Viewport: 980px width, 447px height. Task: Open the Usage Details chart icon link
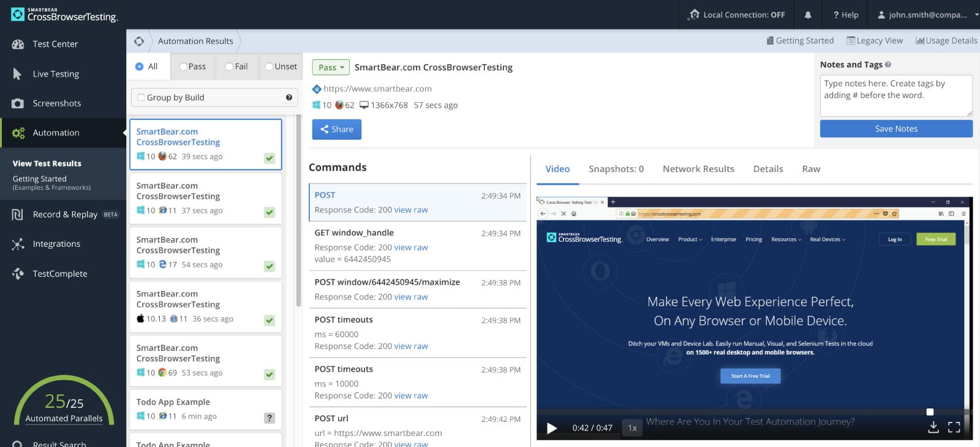[946, 40]
